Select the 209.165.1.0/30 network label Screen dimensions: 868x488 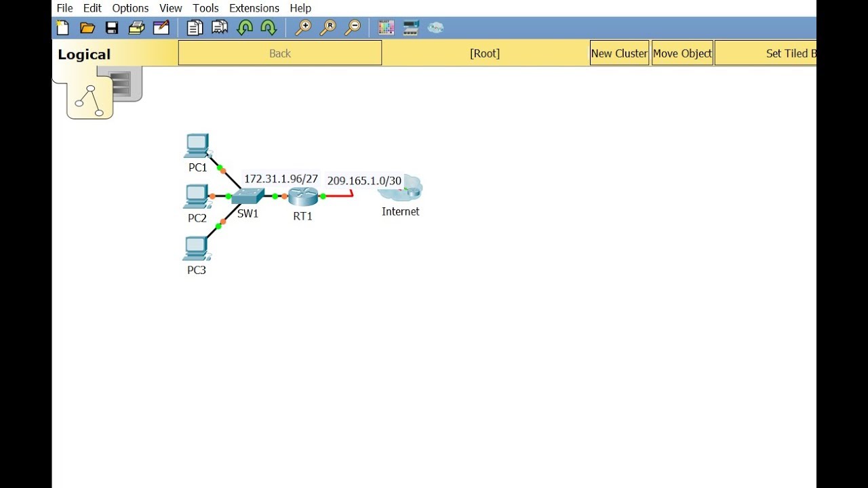click(365, 181)
